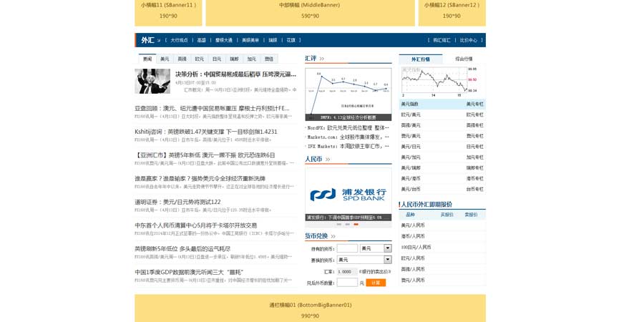Click the » icon next to 货币兑换
Viewport: 644px width, 322px height.
pos(333,236)
